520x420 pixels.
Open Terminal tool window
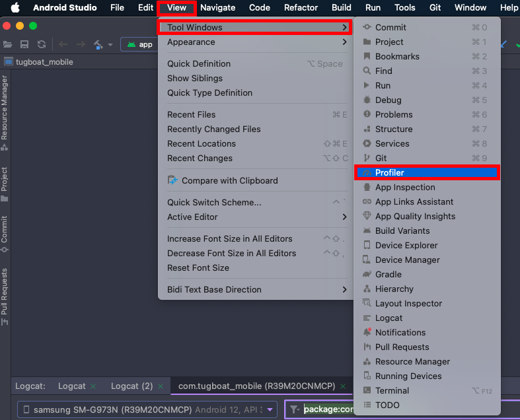point(427,391)
